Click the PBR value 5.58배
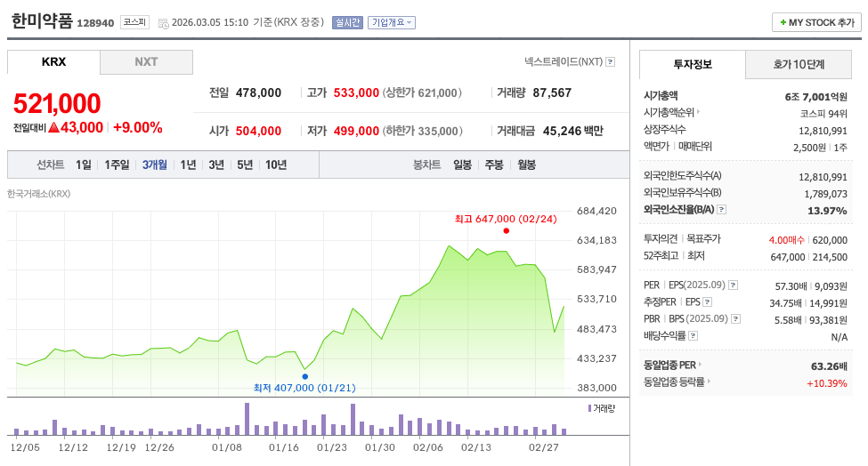The width and height of the screenshot is (868, 466). click(x=788, y=320)
